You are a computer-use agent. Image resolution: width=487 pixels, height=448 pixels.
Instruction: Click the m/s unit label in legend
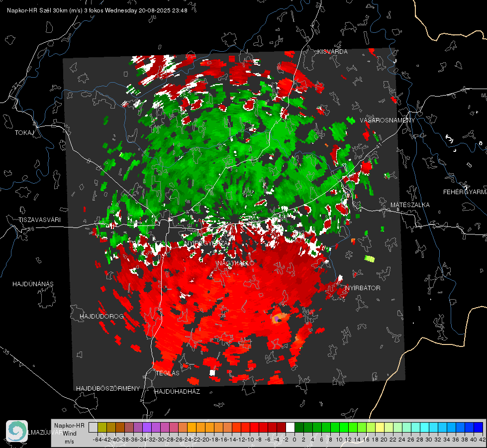point(69,442)
